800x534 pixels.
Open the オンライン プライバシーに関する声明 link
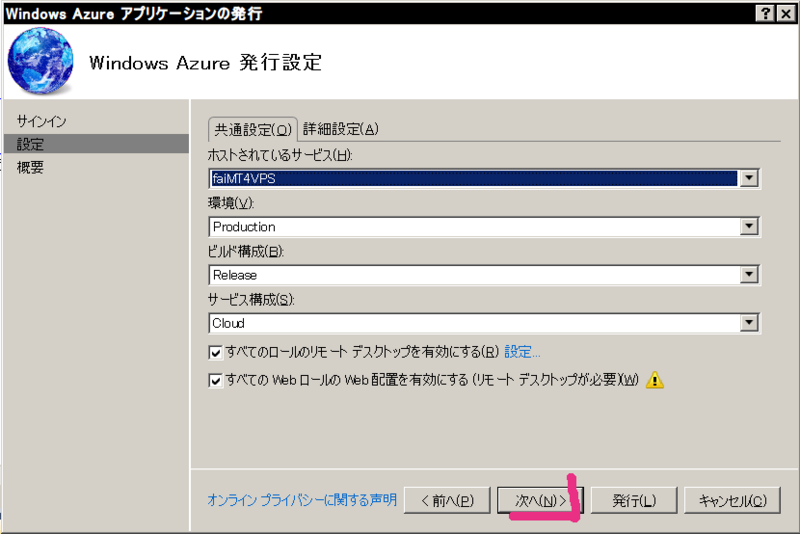point(302,500)
